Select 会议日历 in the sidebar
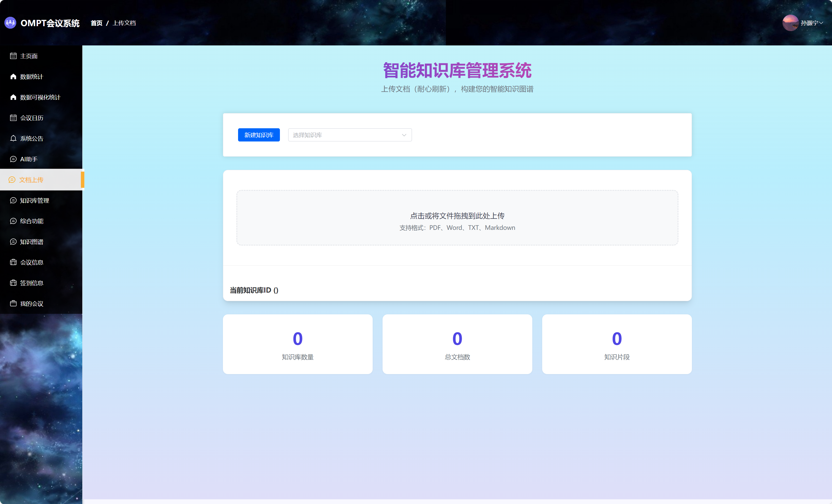Viewport: 832px width, 504px height. 41,118
